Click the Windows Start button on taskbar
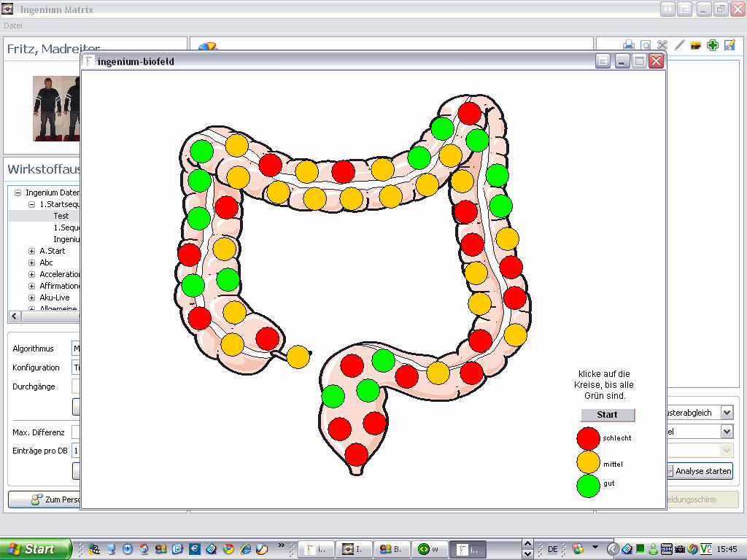 (x=35, y=549)
